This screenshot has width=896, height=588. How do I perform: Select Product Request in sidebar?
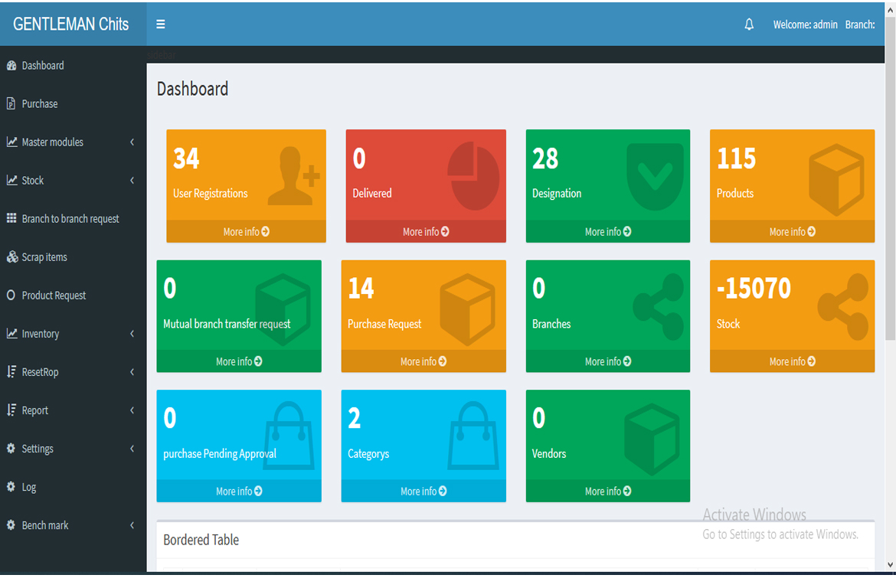pos(54,296)
